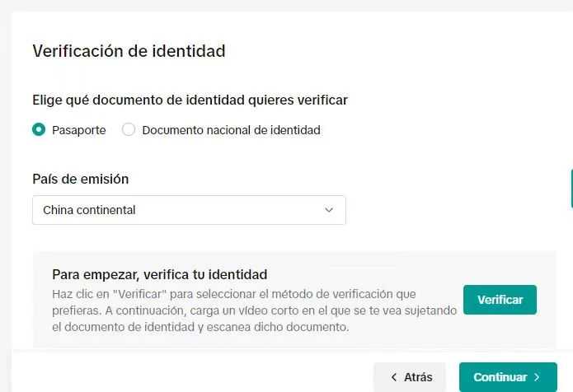Click the "China continental" selected value

click(89, 210)
